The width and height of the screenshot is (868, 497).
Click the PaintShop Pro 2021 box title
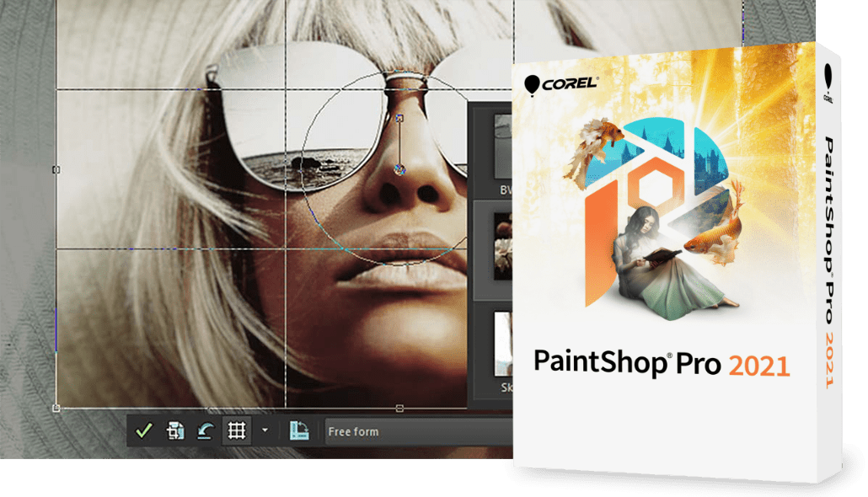coord(661,364)
